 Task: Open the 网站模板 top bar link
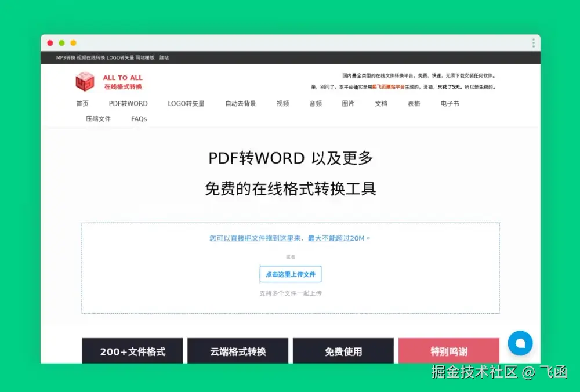144,57
